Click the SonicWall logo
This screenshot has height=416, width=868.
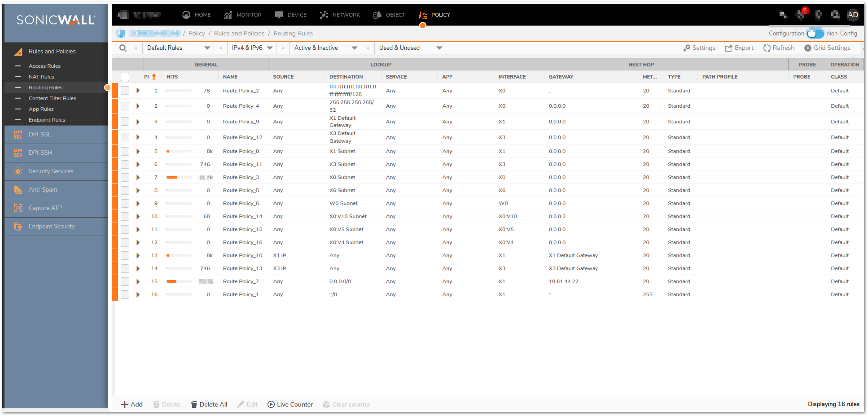tap(56, 20)
